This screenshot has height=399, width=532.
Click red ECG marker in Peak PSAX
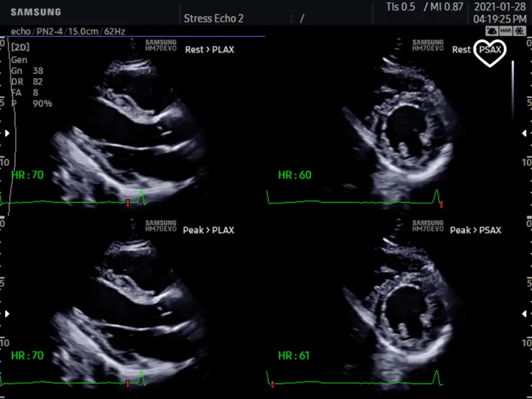(272, 383)
